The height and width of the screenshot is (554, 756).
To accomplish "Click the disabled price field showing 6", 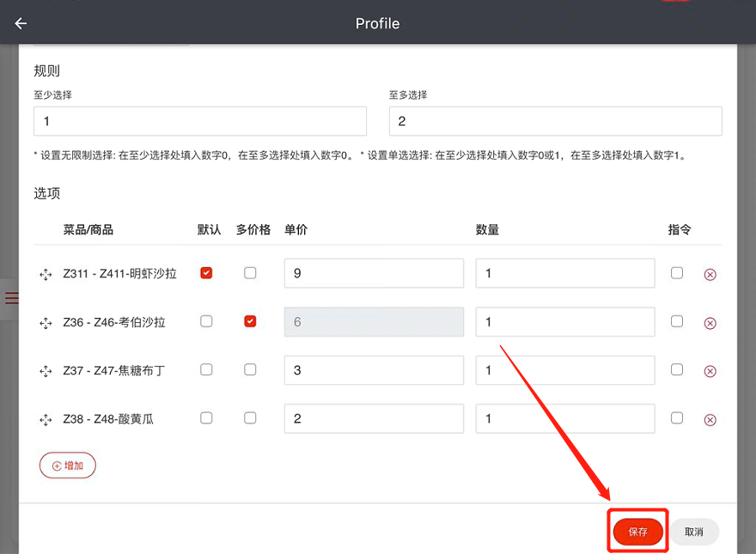I will (375, 321).
